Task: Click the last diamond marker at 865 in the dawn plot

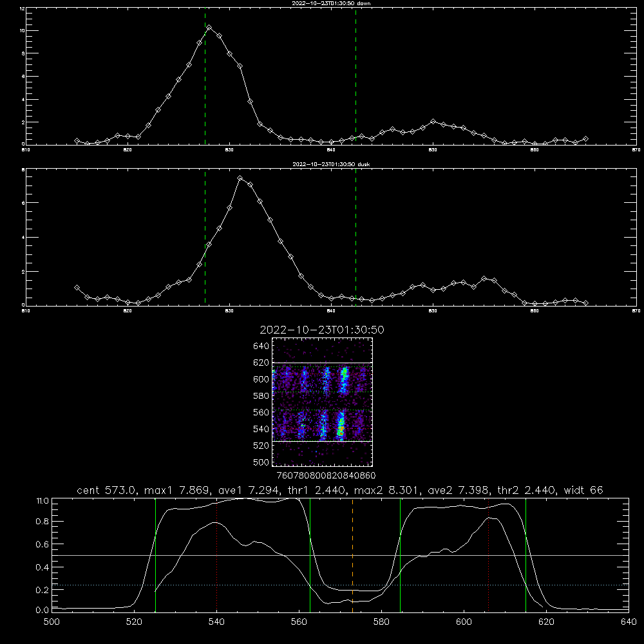Action: click(x=585, y=139)
